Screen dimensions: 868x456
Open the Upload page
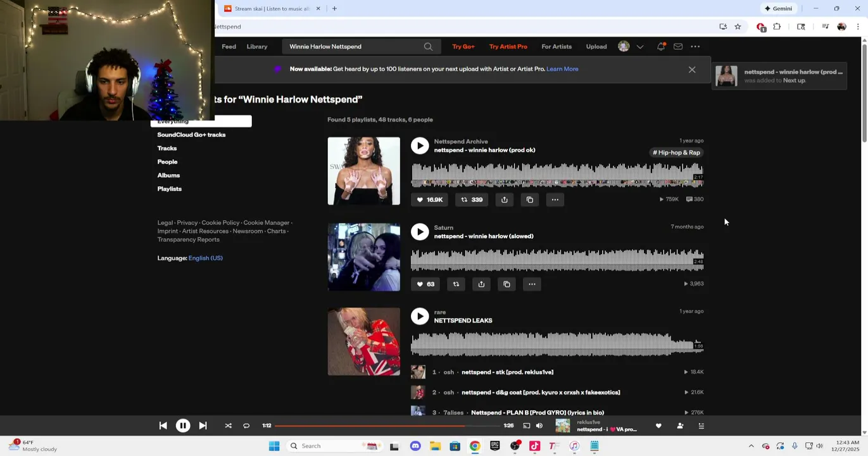pos(596,46)
